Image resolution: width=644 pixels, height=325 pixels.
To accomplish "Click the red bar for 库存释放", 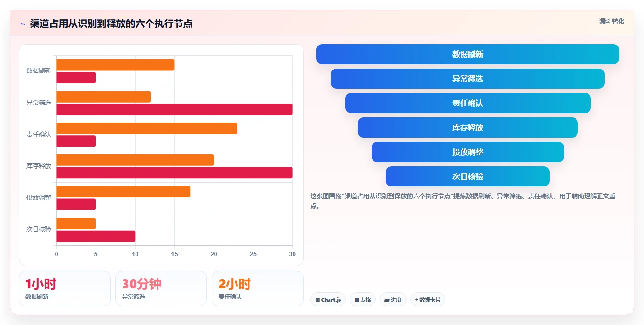I will (x=174, y=173).
